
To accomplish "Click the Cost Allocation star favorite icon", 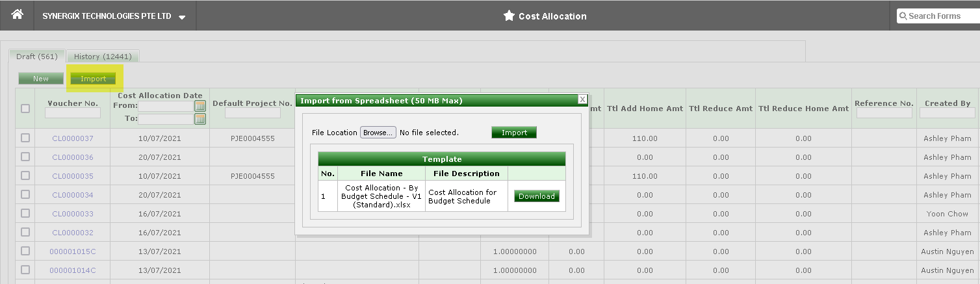I will point(509,16).
